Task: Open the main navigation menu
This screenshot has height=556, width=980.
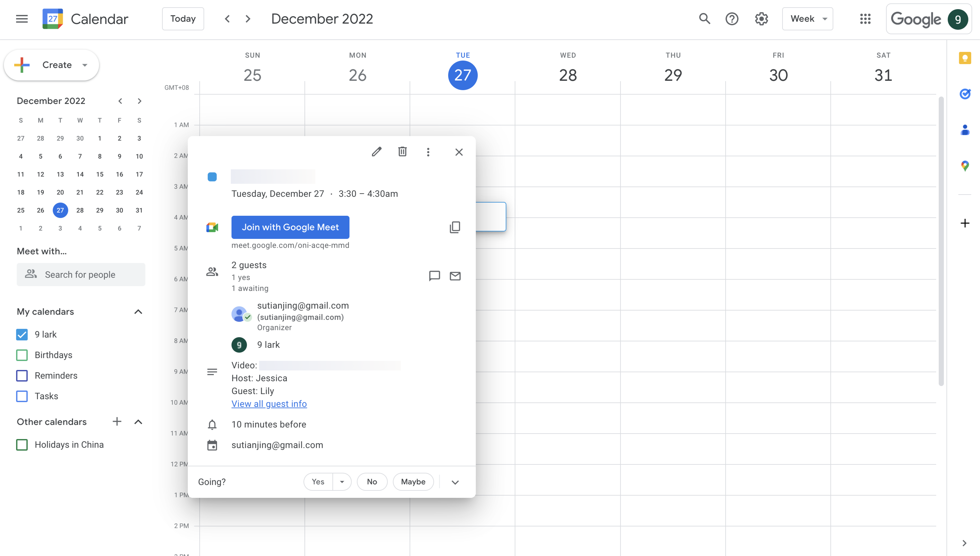Action: click(x=22, y=19)
